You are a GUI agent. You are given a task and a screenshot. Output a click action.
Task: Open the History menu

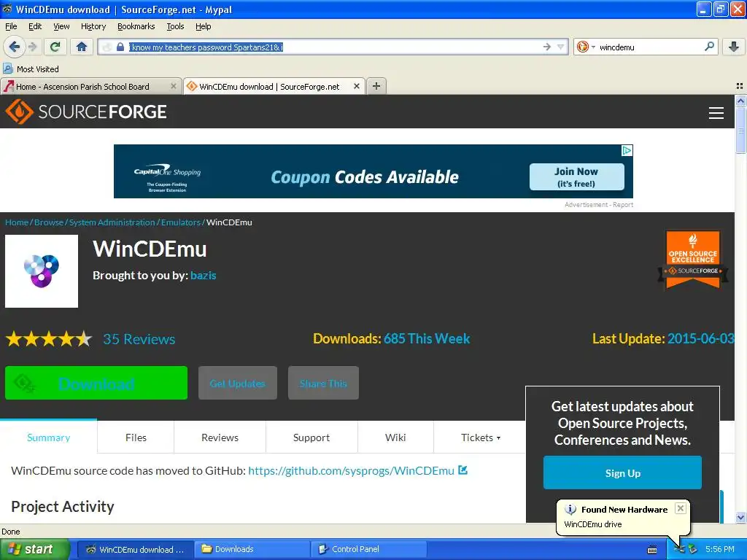93,26
